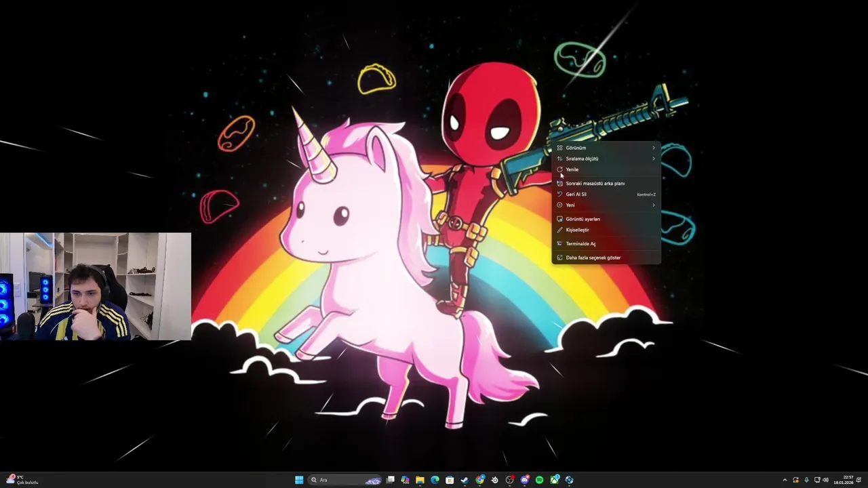Open Steam from taskbar
This screenshot has width=868, height=488.
pyautogui.click(x=465, y=480)
